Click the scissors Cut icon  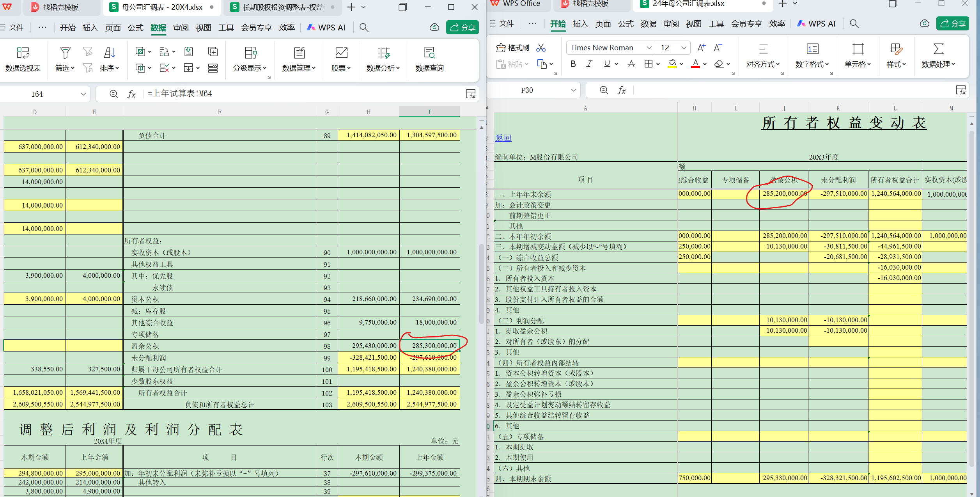click(541, 48)
